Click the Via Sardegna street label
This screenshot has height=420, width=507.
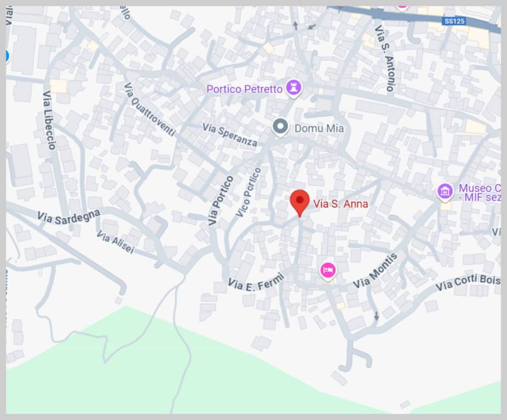(69, 217)
